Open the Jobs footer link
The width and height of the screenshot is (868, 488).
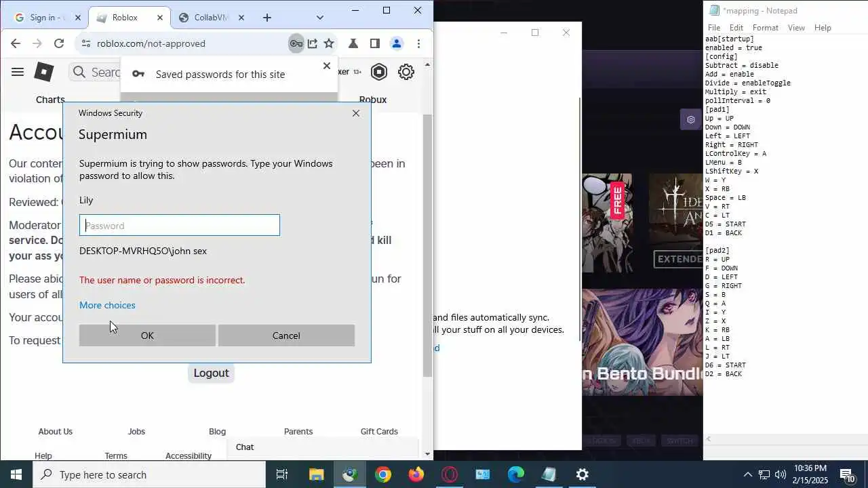tap(136, 431)
